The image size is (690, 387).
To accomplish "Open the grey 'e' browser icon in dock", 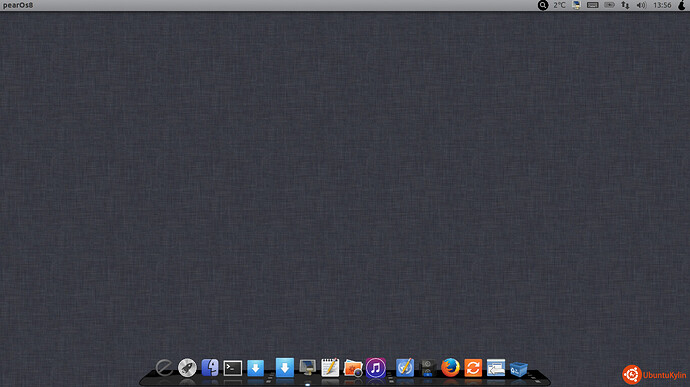I will click(x=164, y=368).
